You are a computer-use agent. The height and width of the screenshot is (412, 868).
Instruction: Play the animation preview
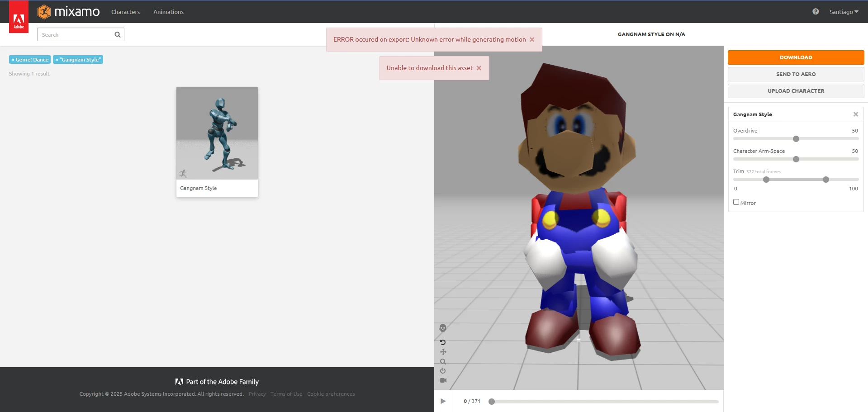point(443,401)
